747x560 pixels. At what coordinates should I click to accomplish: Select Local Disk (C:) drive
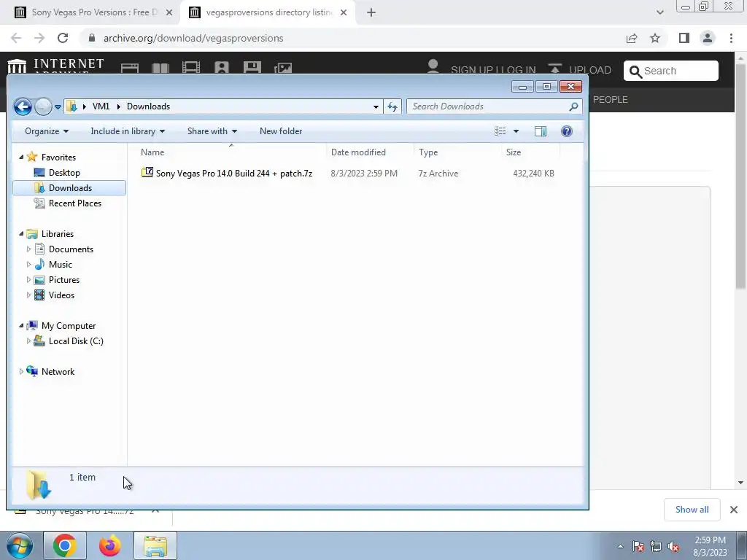[x=76, y=341]
